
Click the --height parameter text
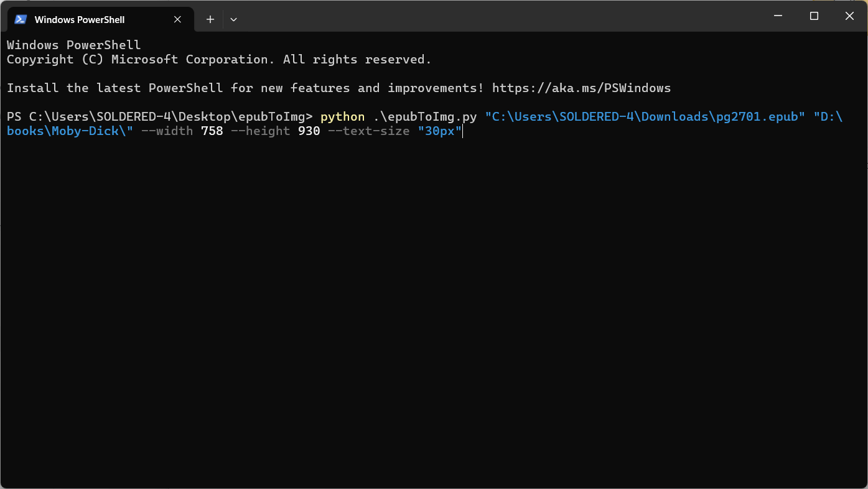click(x=260, y=131)
